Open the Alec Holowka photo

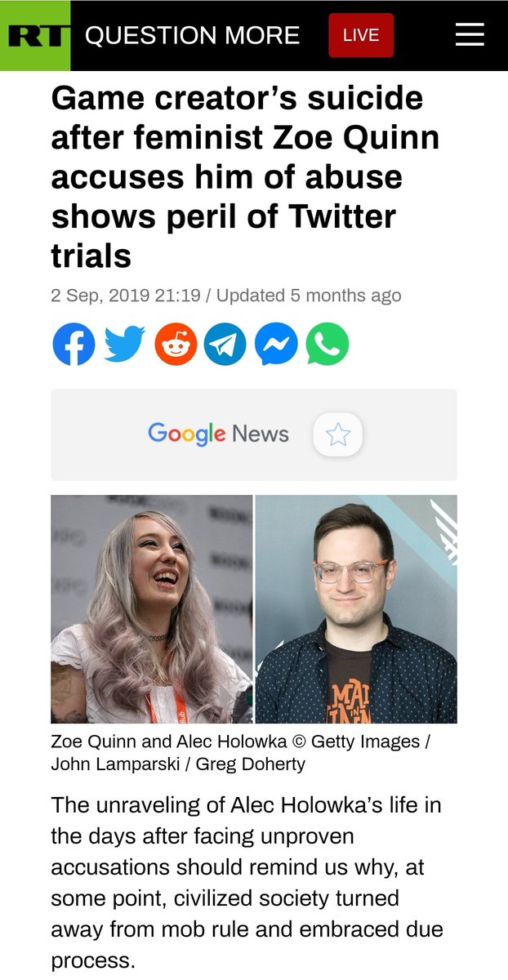(356, 609)
